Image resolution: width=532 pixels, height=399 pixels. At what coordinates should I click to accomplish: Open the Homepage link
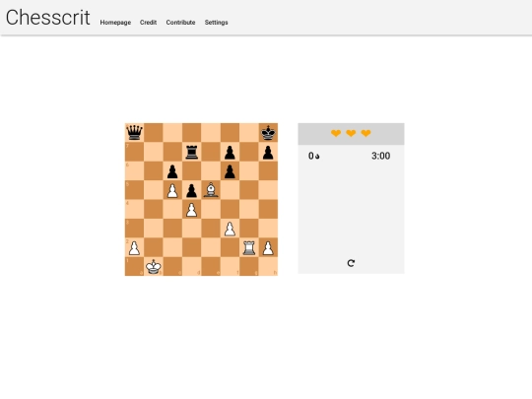115,23
